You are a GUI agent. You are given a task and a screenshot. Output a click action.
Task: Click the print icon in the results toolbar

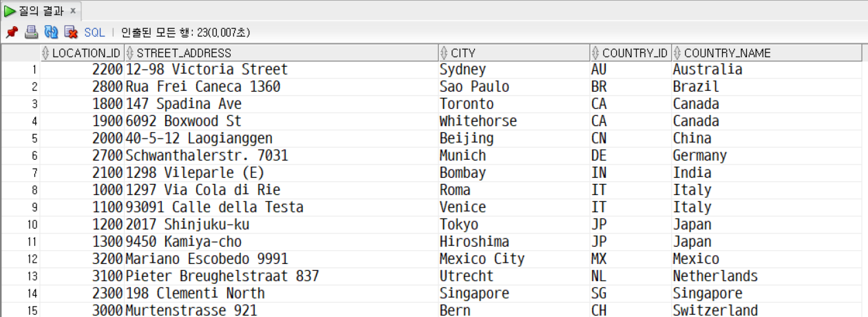coord(31,32)
